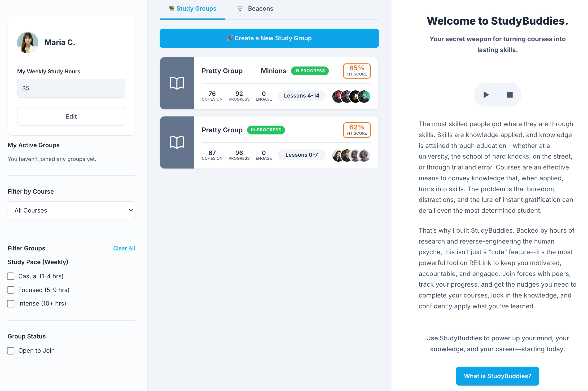Click the weekly study hours field
588x391 pixels.
pyautogui.click(x=71, y=88)
